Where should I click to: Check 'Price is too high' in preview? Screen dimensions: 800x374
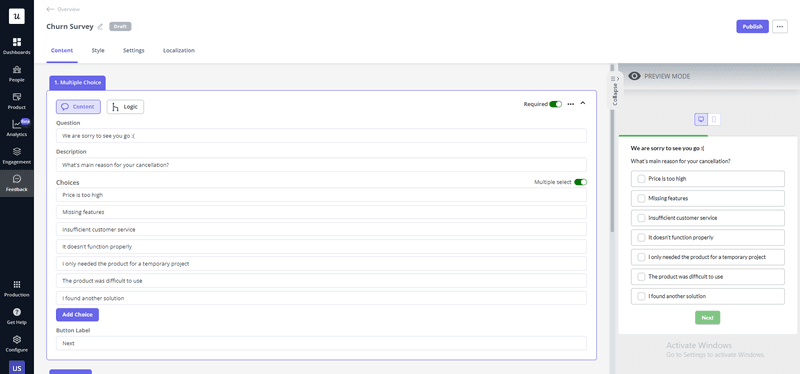[x=641, y=179]
